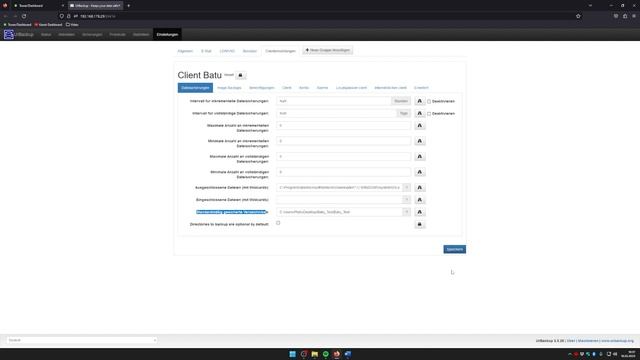Open the Alarme settings tab
Viewport: 640px width, 360px height.
click(322, 88)
